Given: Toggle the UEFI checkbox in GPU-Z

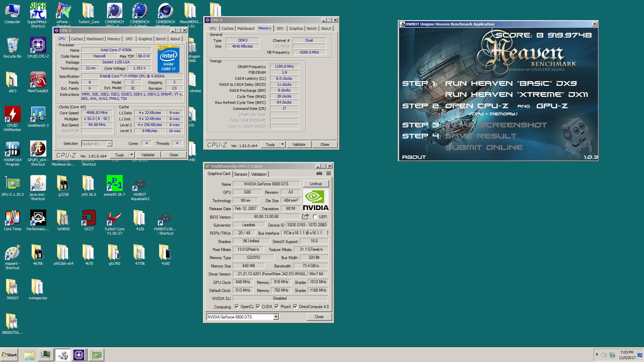Looking at the screenshot, I should click(315, 217).
